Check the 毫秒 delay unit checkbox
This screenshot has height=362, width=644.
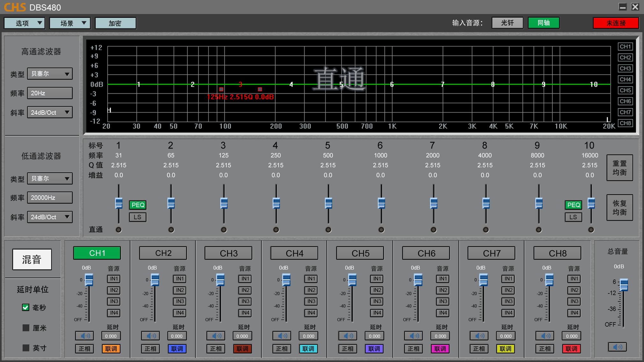click(x=26, y=308)
